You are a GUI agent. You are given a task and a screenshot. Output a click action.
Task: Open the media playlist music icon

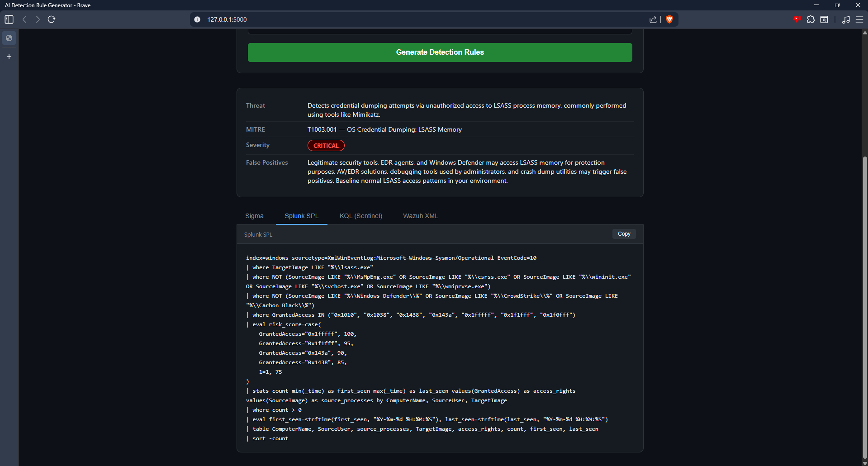(846, 19)
